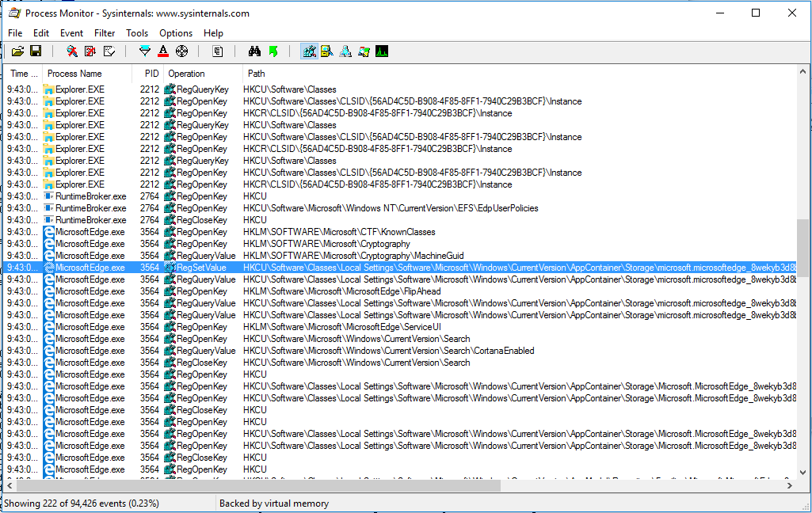Image resolution: width=812 pixels, height=513 pixels.
Task: Clear the display with the eraser page icon
Action: (x=109, y=51)
